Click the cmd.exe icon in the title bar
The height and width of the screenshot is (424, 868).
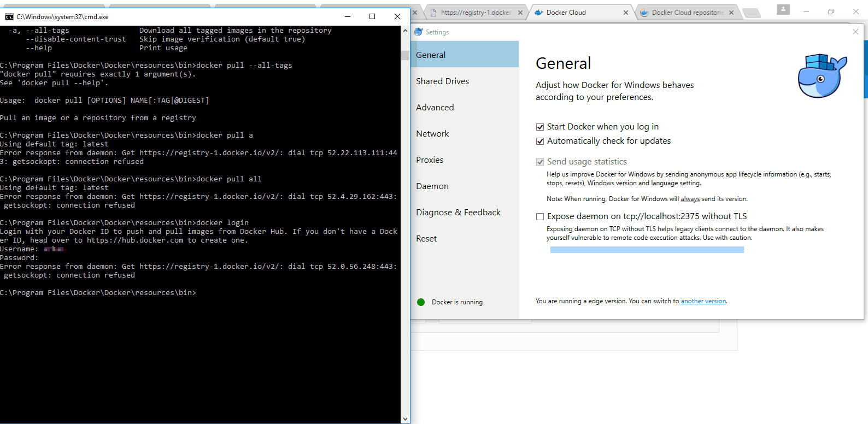(x=9, y=17)
